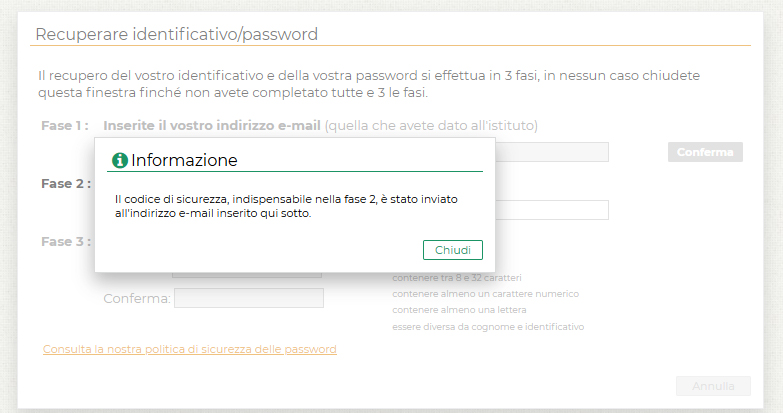Screen dimensions: 783x413
Task: Click the numeric character rule text
Action: point(485,294)
